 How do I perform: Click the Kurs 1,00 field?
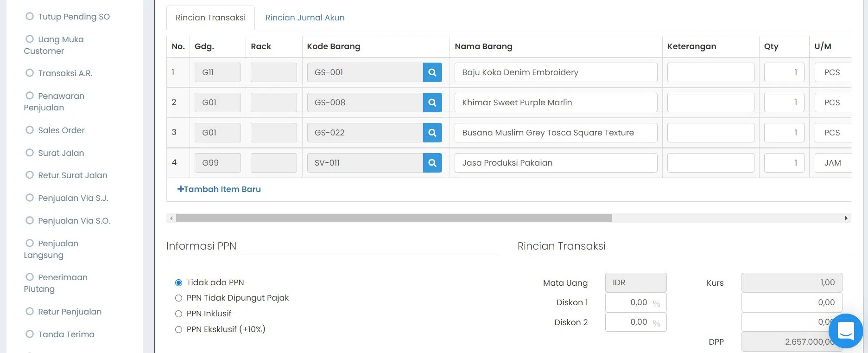coord(792,282)
